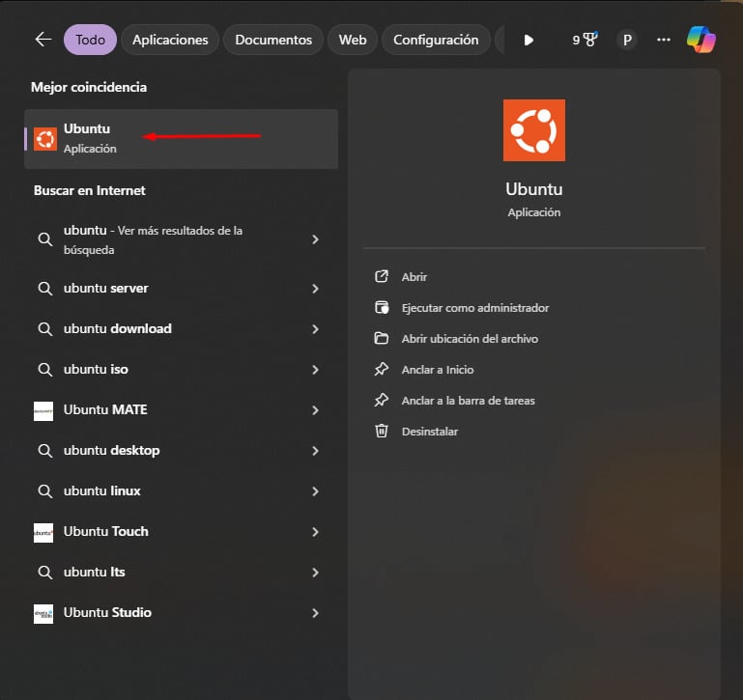Select the 'Ubuntu Studio' web suggestion text
The width and height of the screenshot is (743, 700).
click(107, 612)
